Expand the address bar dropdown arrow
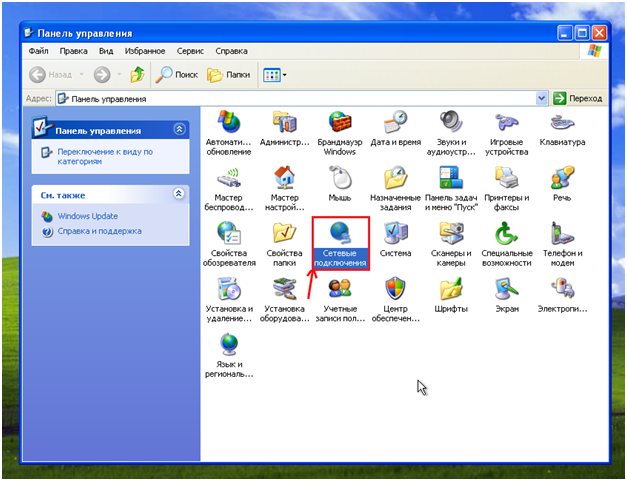This screenshot has width=627, height=481. [541, 98]
